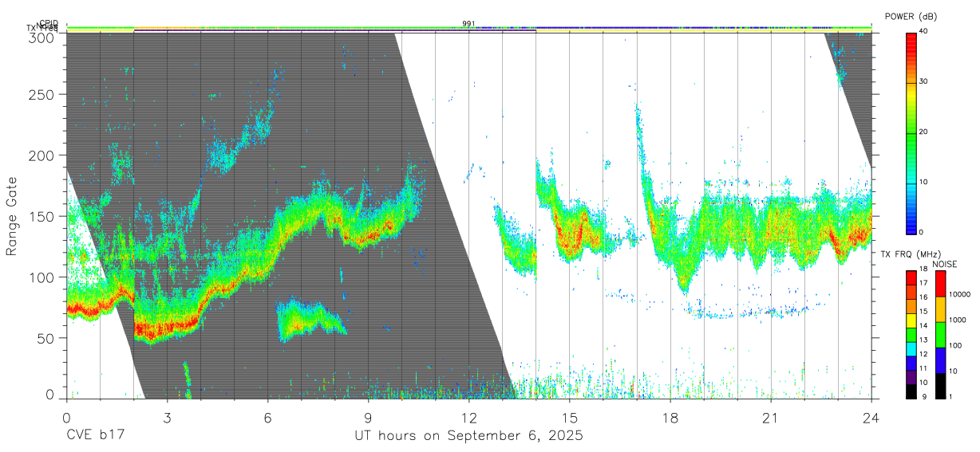
Task: Select the red 17-18 MHz TX frequency swatch
Action: coord(910,278)
